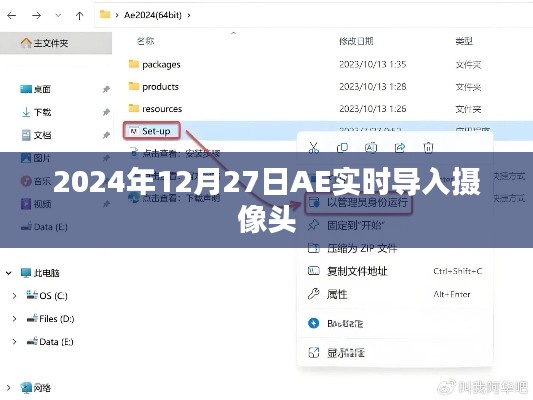Expand the Files (D:) drive node
The image size is (533, 400).
coord(14,319)
